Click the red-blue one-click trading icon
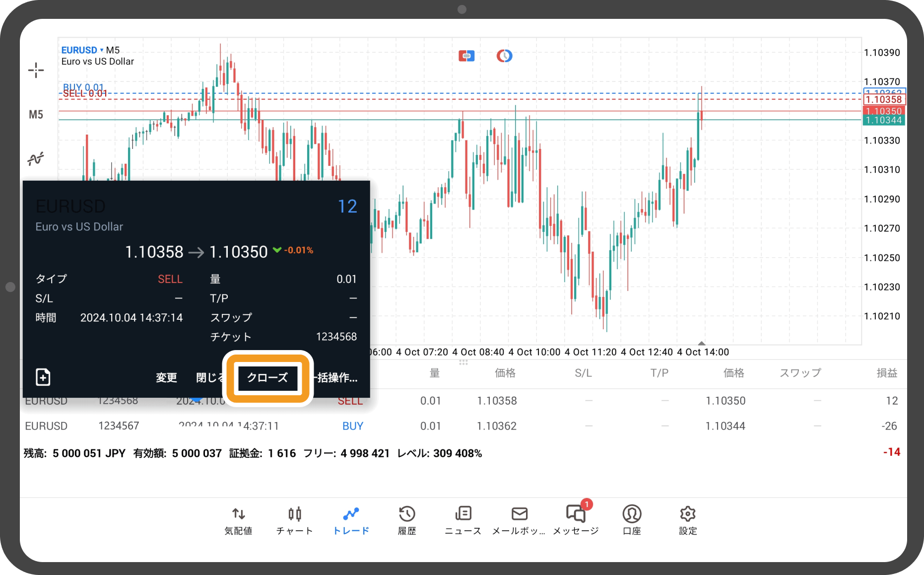This screenshot has width=924, height=575. coord(466,56)
